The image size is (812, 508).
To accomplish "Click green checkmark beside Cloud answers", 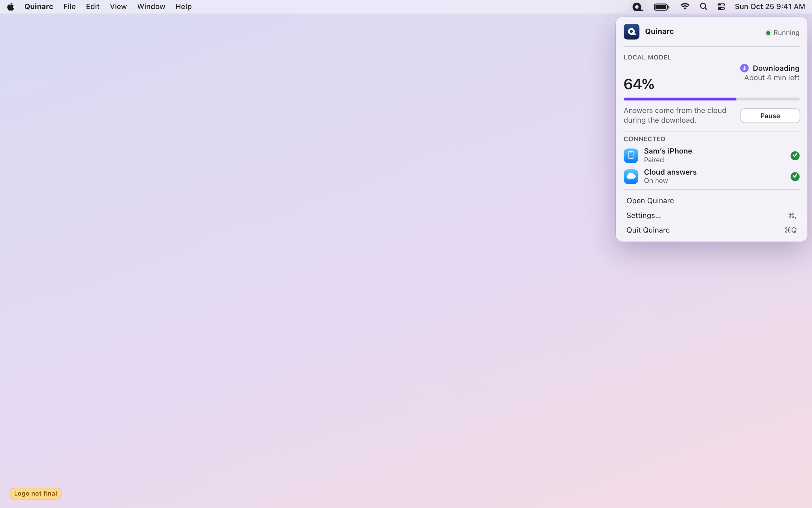I will click(795, 176).
